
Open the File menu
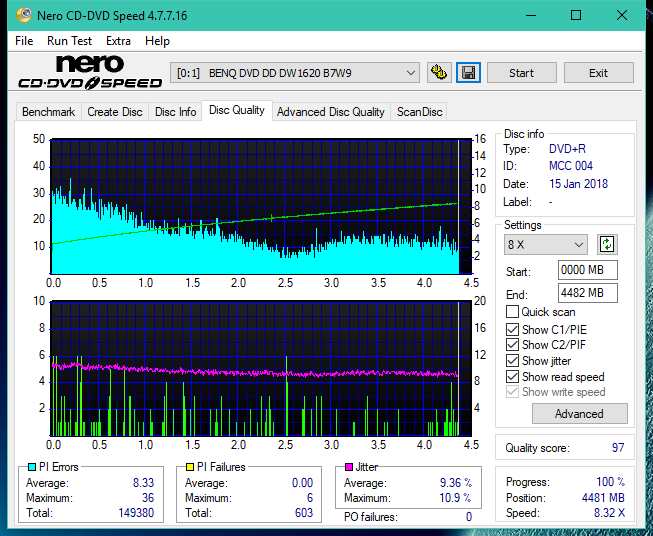(24, 41)
